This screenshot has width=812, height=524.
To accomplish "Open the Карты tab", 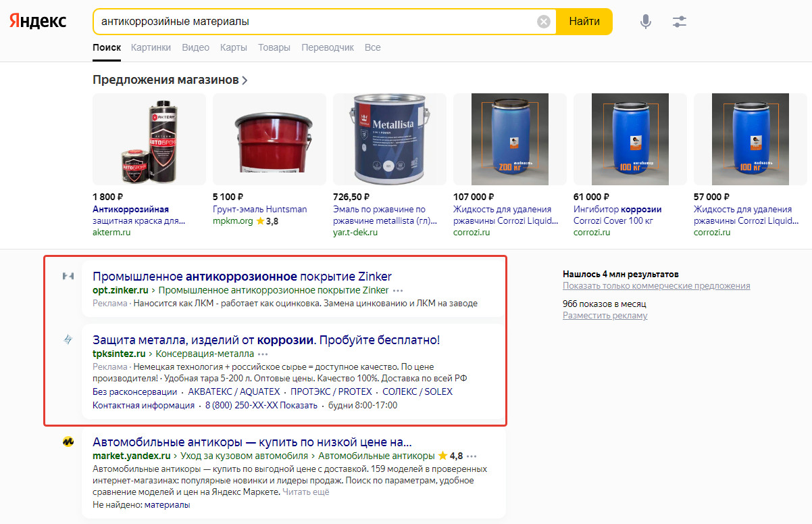I will (233, 47).
